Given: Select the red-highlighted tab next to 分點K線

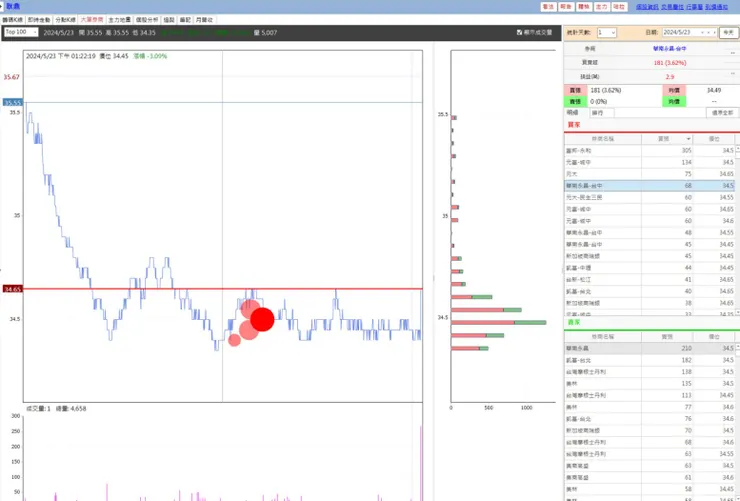Looking at the screenshot, I should [x=92, y=20].
